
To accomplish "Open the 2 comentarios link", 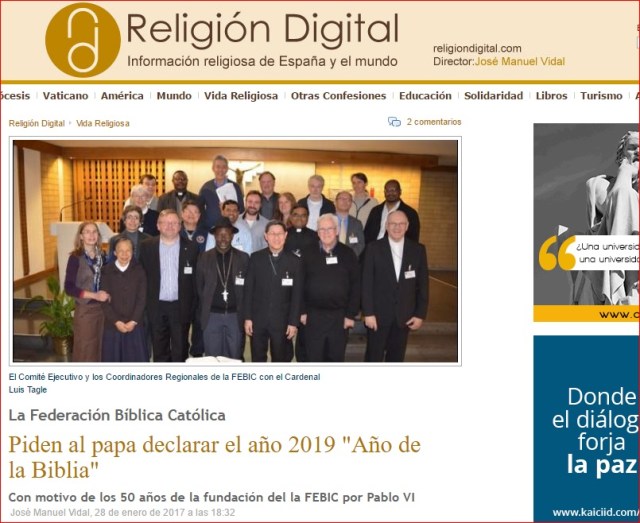I will click(434, 122).
